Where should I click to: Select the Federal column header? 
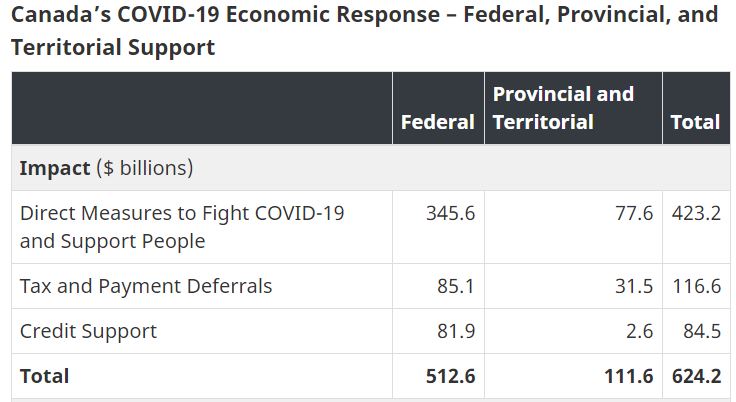click(x=437, y=122)
